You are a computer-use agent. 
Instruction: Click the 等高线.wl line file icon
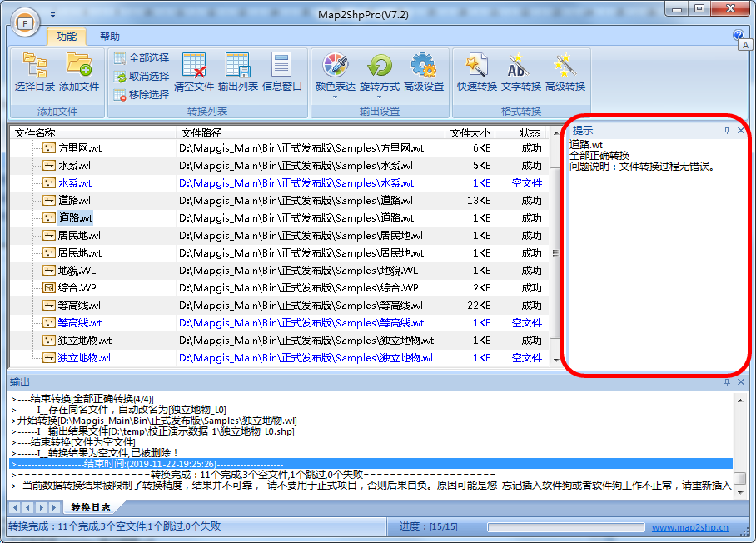point(48,306)
